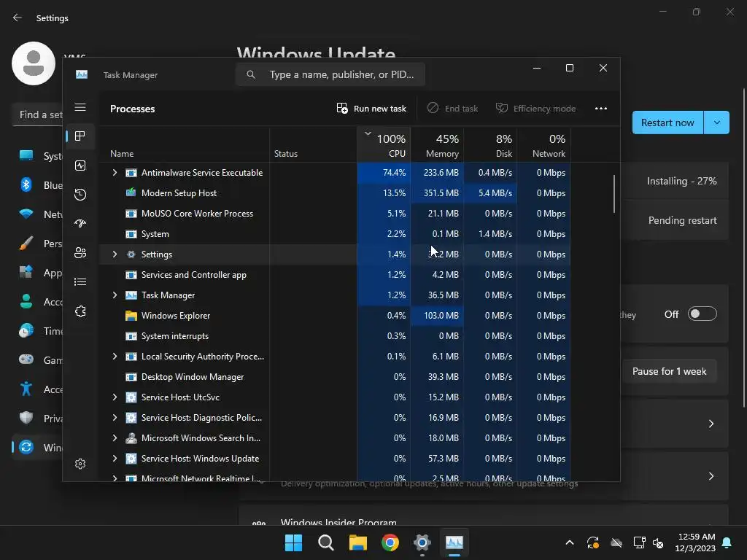The height and width of the screenshot is (560, 747).
Task: Switch to Settings app in the taskbar
Action: pos(422,542)
